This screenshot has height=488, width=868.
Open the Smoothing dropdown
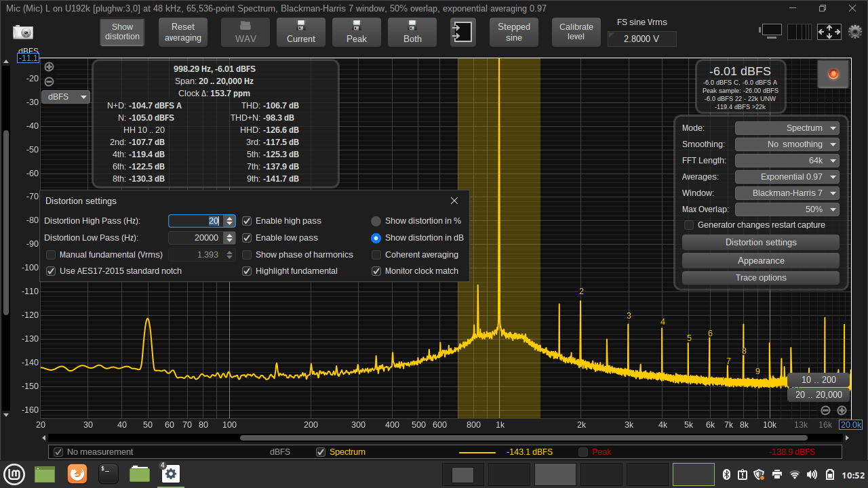click(787, 144)
